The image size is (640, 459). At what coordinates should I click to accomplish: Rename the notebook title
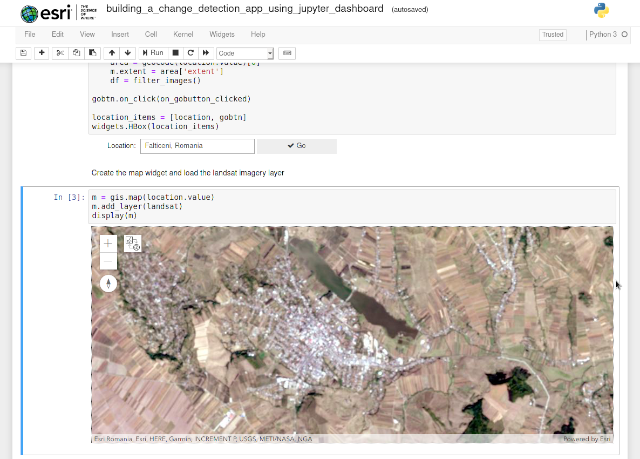(x=245, y=9)
